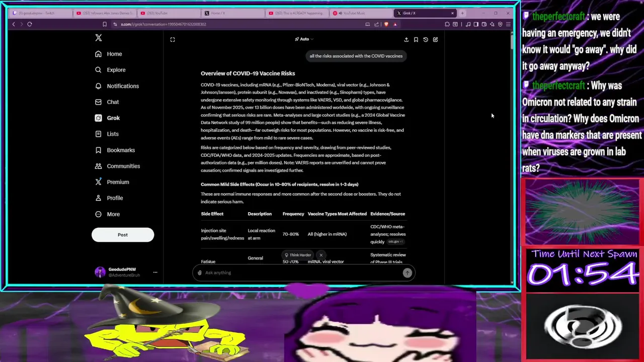The width and height of the screenshot is (644, 362).
Task: Click the browser forward arrow
Action: point(21,24)
